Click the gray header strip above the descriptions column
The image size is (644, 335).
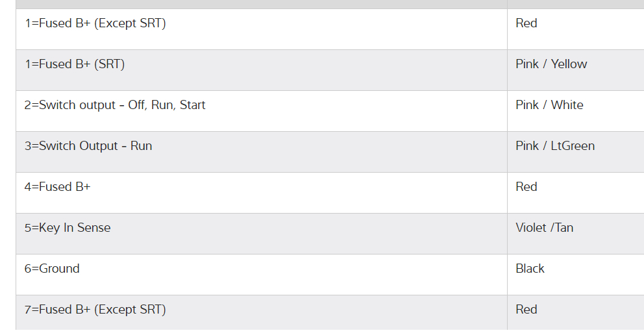[260, 4]
